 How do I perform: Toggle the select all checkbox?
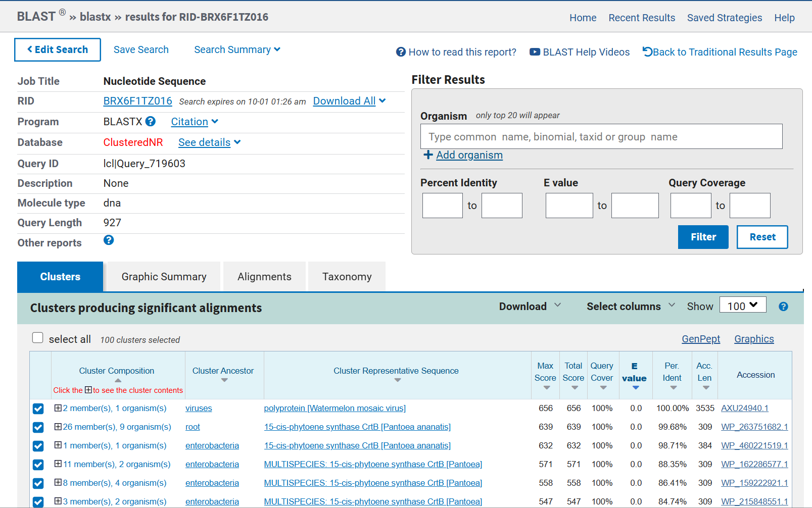[x=38, y=338]
